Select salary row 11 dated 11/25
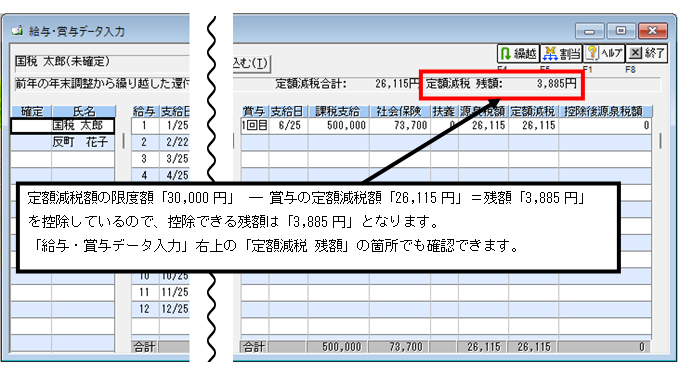This screenshot has width=680, height=368. pos(160,293)
